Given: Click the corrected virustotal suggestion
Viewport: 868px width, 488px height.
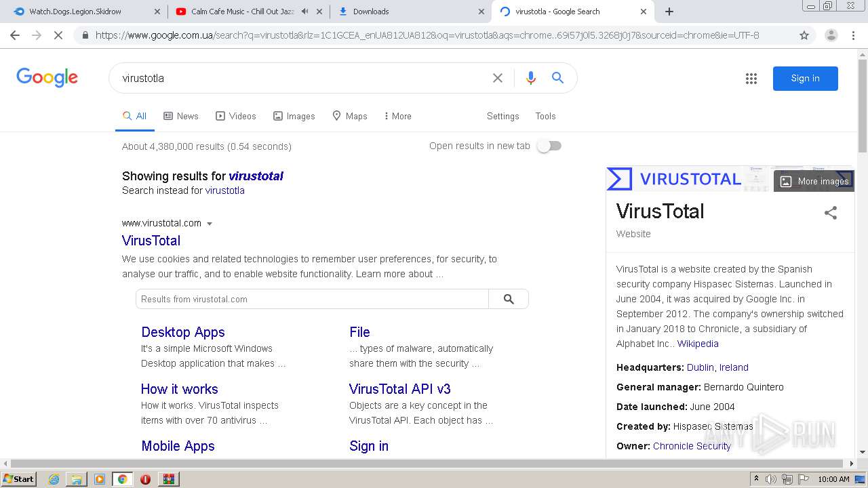Looking at the screenshot, I should pyautogui.click(x=256, y=176).
